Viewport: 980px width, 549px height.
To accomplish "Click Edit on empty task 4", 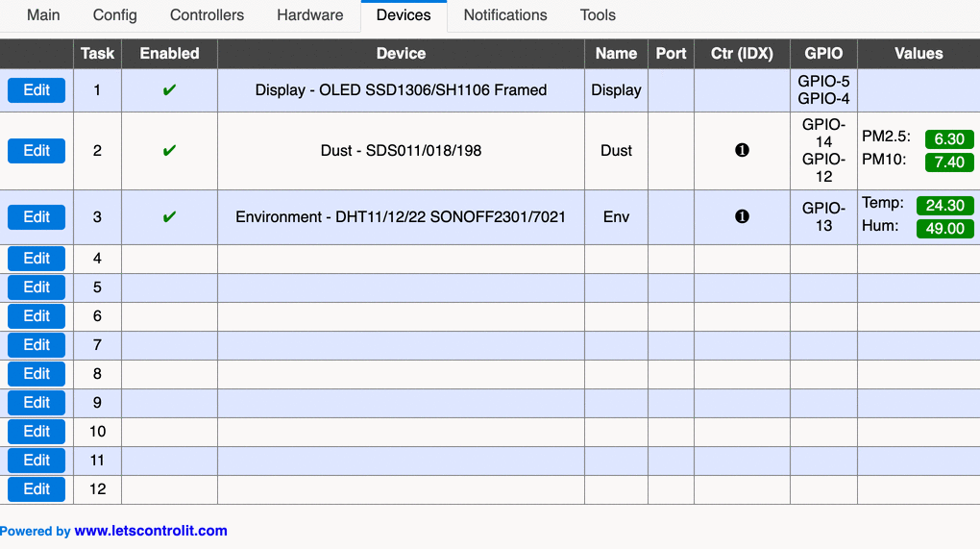I will pyautogui.click(x=37, y=259).
